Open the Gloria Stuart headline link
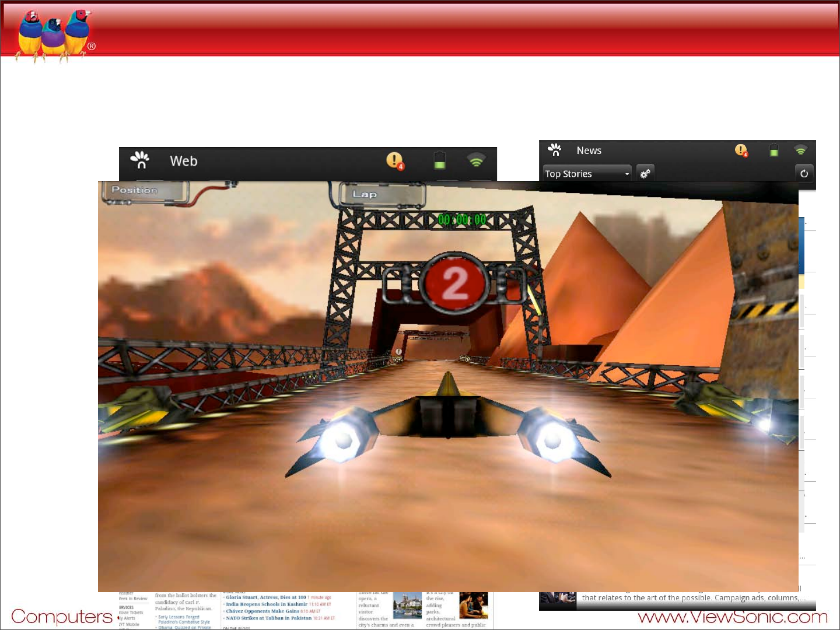The image size is (840, 630). click(x=266, y=597)
